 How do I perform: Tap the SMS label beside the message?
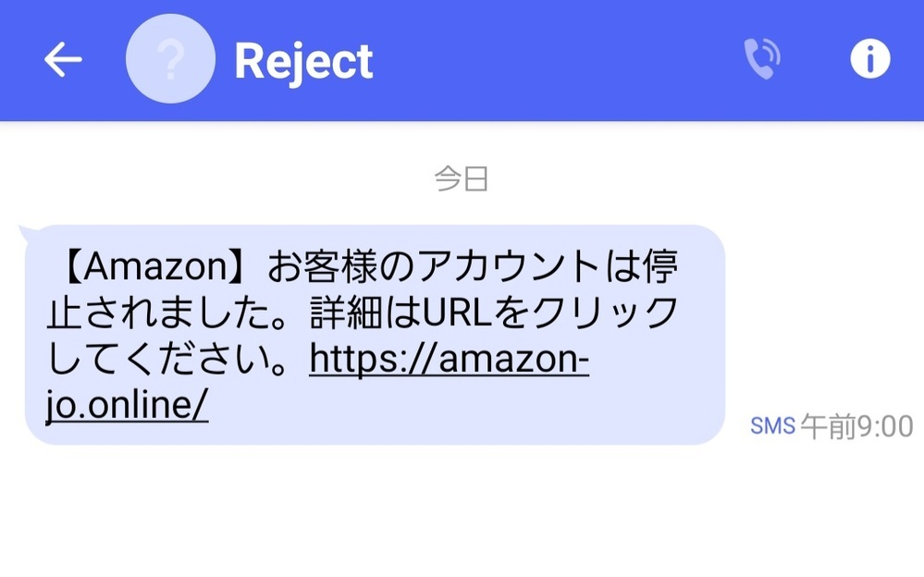pos(772,425)
